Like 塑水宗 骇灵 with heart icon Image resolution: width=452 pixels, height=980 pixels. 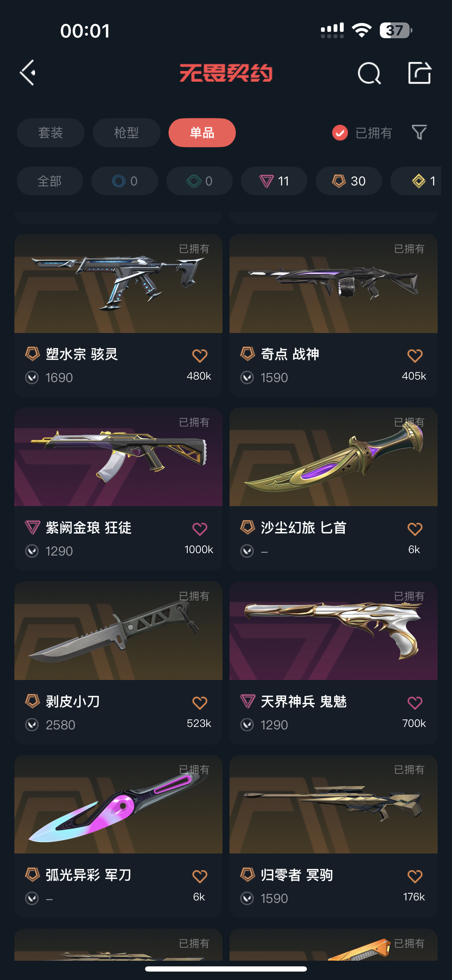tap(200, 355)
